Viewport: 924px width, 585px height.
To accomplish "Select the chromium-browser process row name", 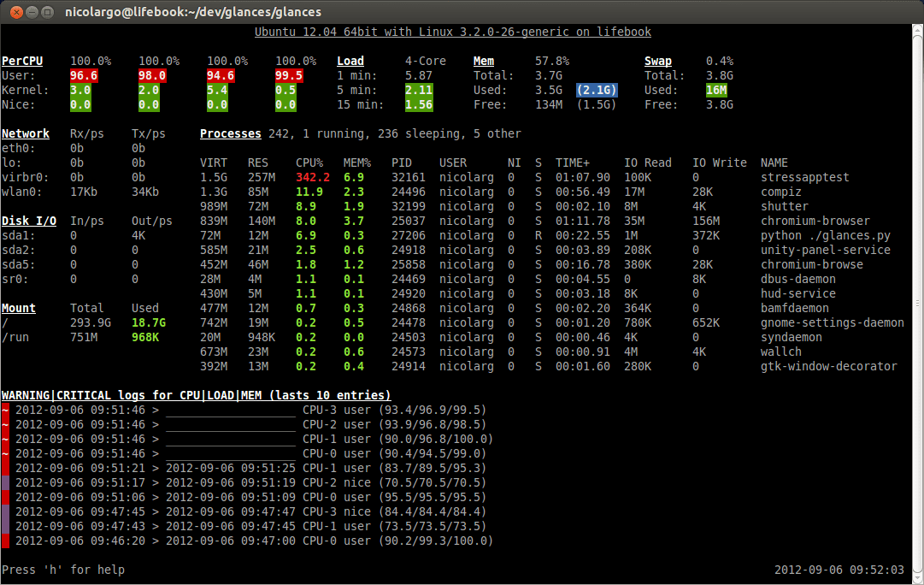I will (x=815, y=221).
